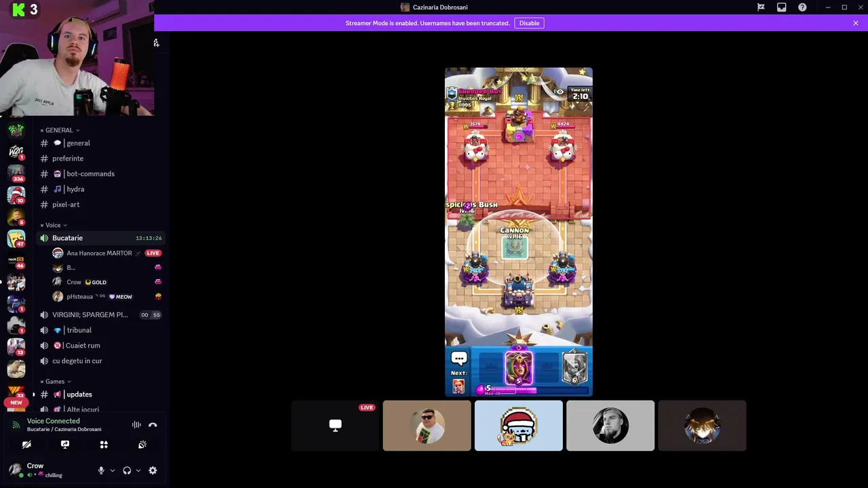Image resolution: width=868 pixels, height=488 pixels.
Task: Open User Settings gear
Action: point(153,470)
